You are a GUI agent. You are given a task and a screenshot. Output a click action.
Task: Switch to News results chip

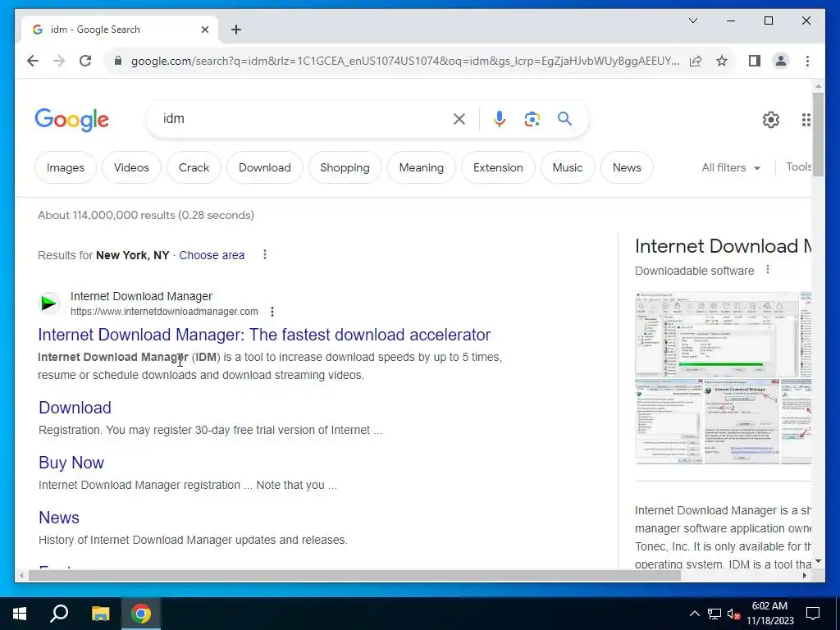(627, 167)
